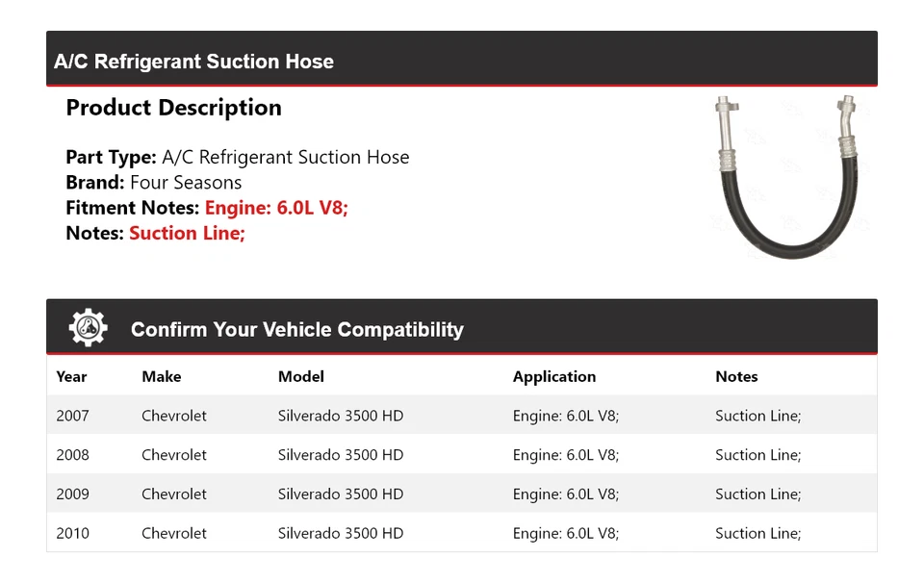
Task: Click the Year column header
Action: point(71,377)
